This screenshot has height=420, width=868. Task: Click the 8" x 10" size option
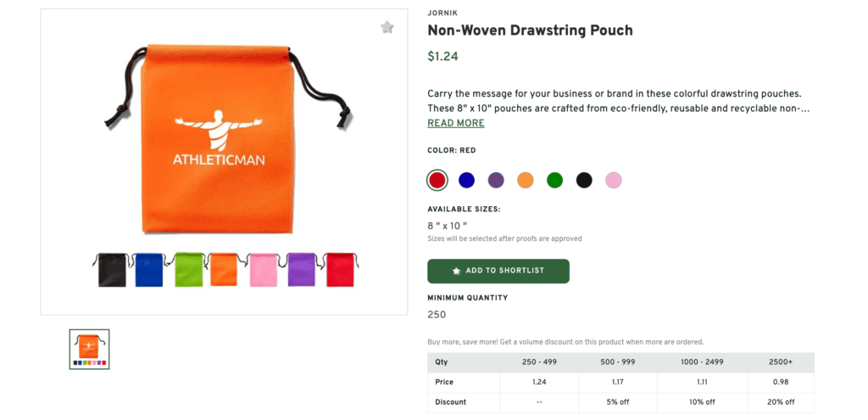447,226
